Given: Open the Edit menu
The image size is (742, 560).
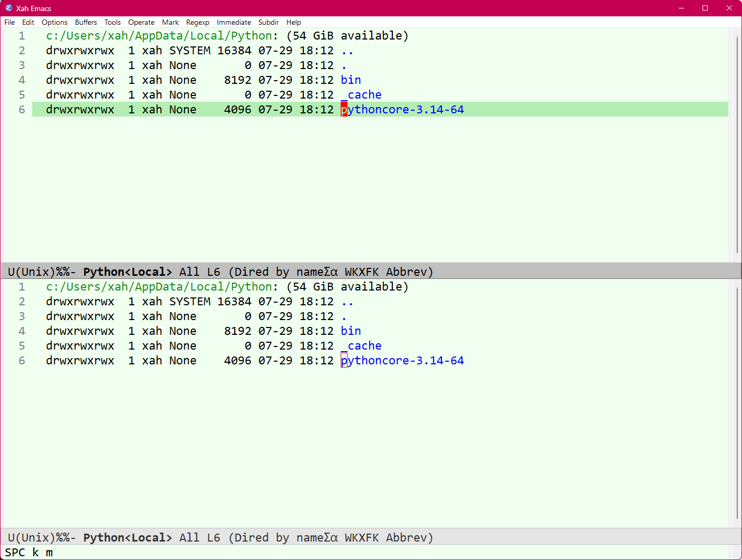Looking at the screenshot, I should click(28, 22).
